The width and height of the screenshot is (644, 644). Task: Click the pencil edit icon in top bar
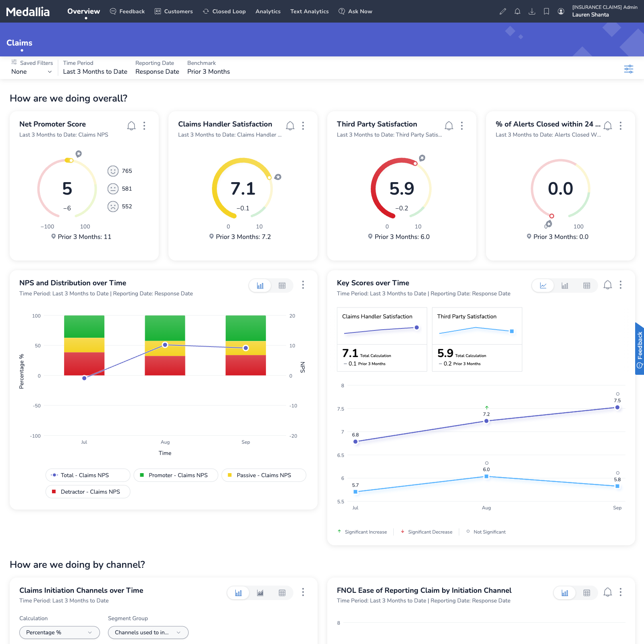pyautogui.click(x=503, y=11)
